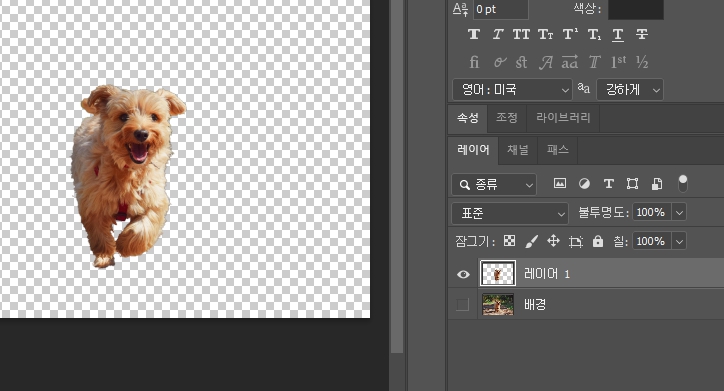This screenshot has height=391, width=724.
Task: Click the 배경 layer name
Action: click(x=535, y=305)
